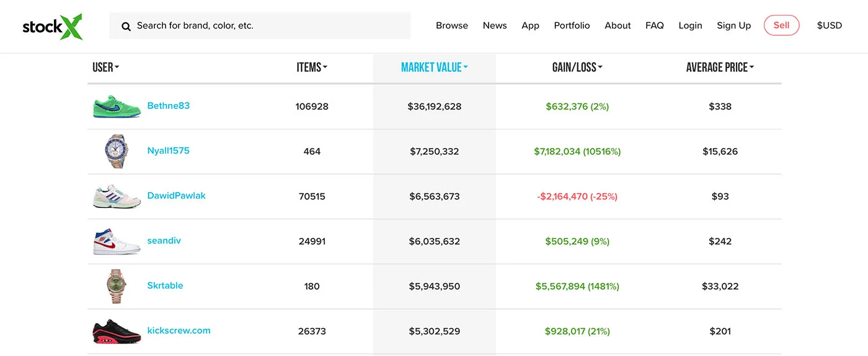Open Skrtable's gold watch thumbnail
This screenshot has width=868, height=356.
tap(117, 286)
